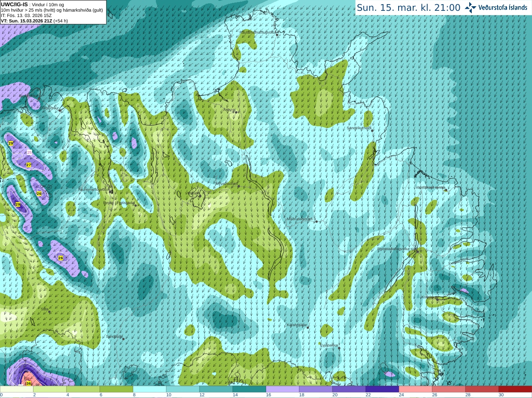Click legend tick value 24
This screenshot has width=532, height=398.
click(x=401, y=395)
